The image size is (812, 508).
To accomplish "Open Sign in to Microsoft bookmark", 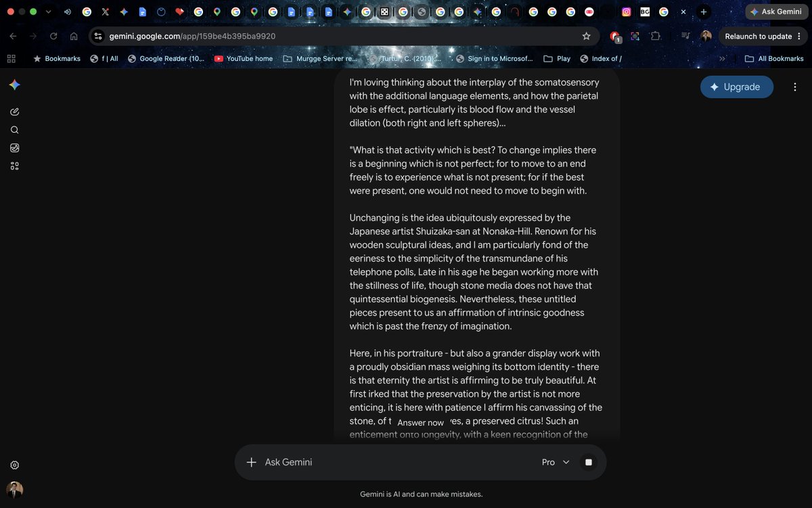I will [494, 58].
